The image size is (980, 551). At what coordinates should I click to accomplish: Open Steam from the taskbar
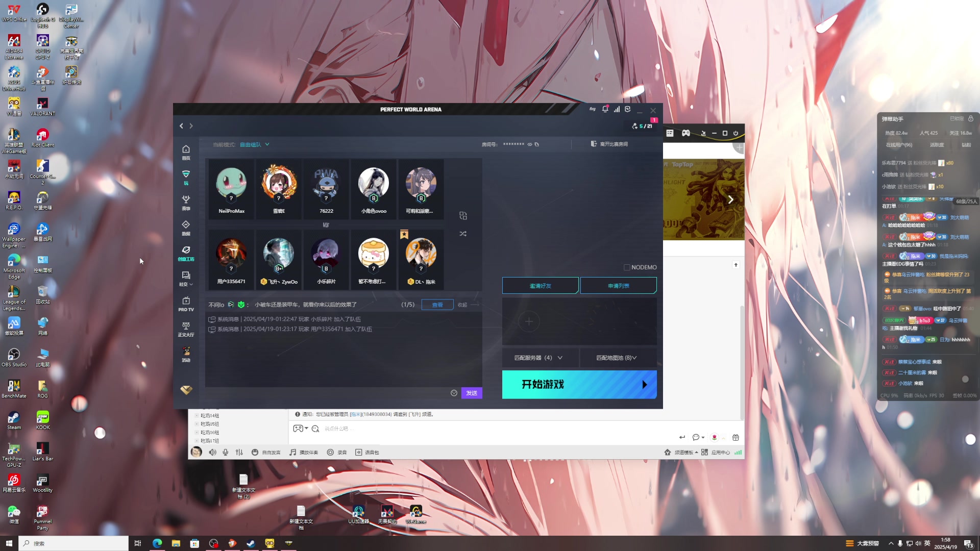click(x=251, y=543)
